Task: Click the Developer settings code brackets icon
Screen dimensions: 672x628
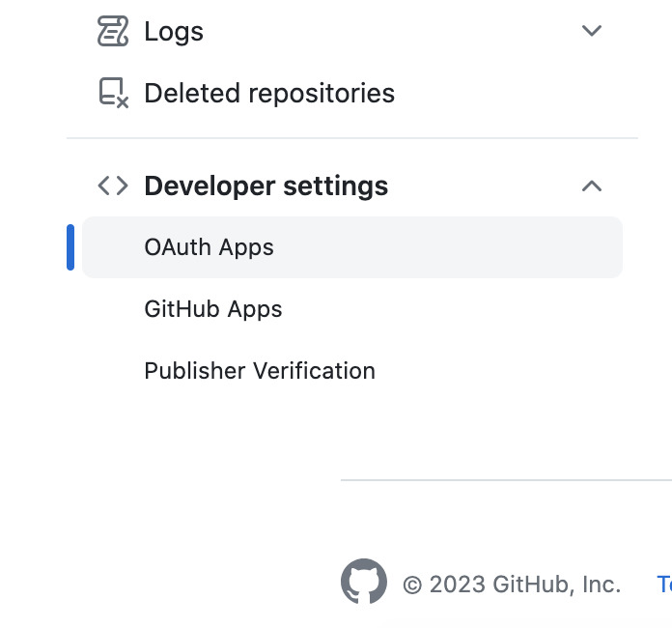Action: [x=113, y=186]
